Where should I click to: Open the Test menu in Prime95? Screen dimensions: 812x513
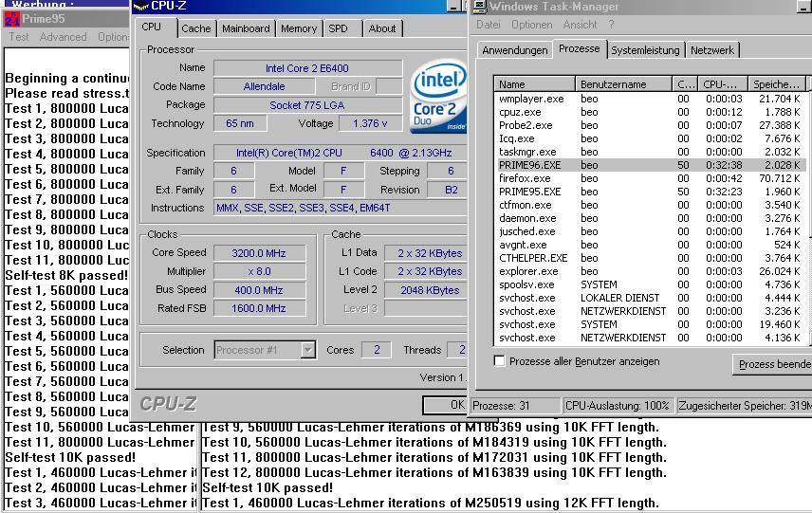[x=19, y=37]
